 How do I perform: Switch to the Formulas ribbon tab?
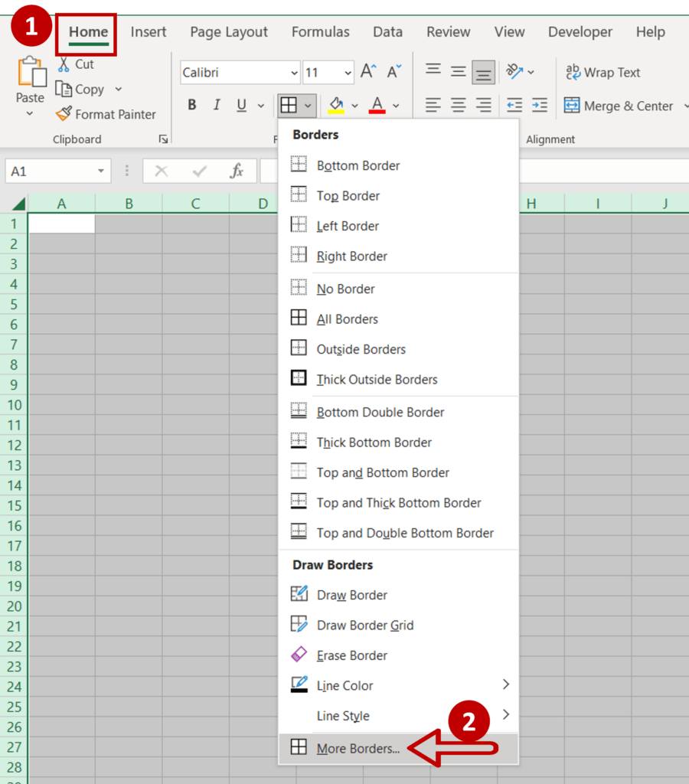tap(321, 31)
